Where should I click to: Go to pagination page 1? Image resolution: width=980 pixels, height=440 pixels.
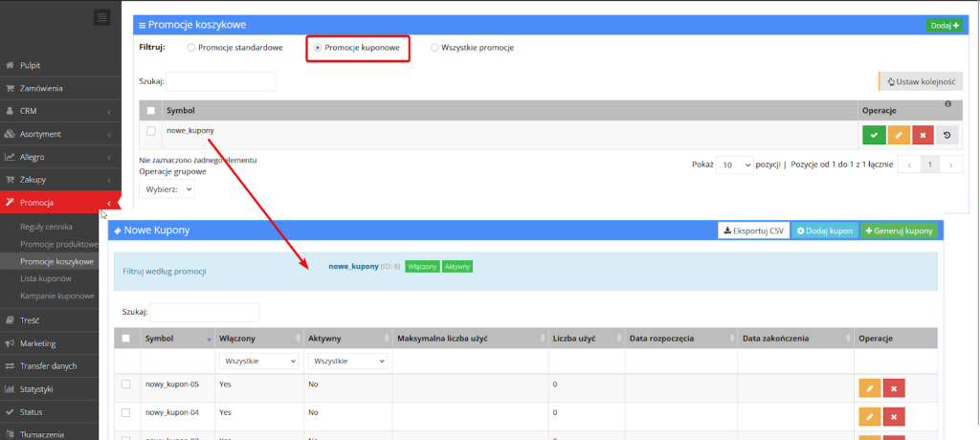click(930, 165)
